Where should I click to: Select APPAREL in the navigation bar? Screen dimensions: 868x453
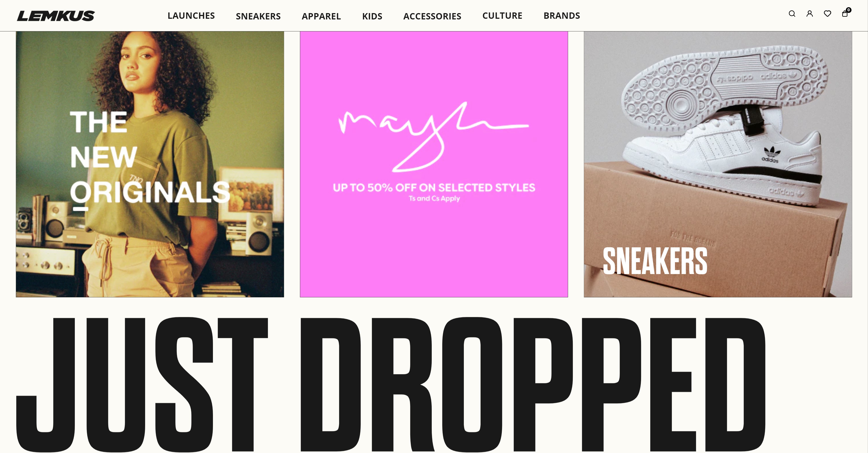click(x=321, y=16)
